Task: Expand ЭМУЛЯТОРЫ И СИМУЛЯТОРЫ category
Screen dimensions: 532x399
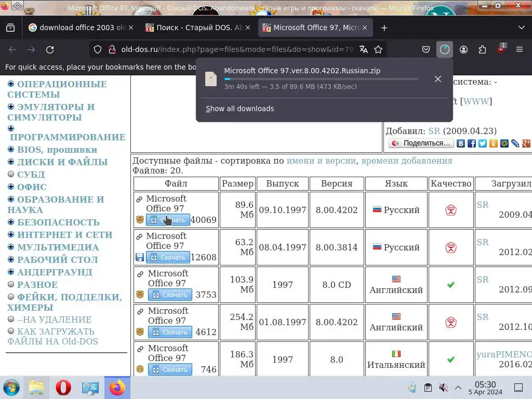Action: tap(11, 107)
